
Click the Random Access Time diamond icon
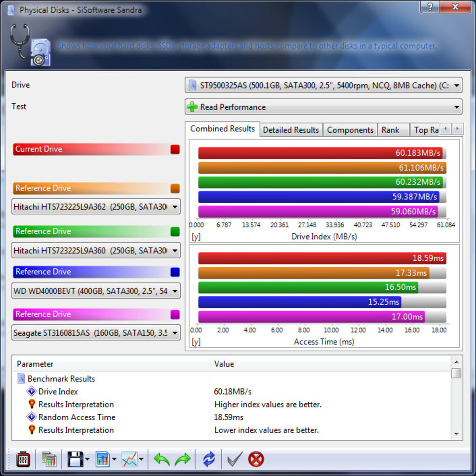tap(32, 417)
